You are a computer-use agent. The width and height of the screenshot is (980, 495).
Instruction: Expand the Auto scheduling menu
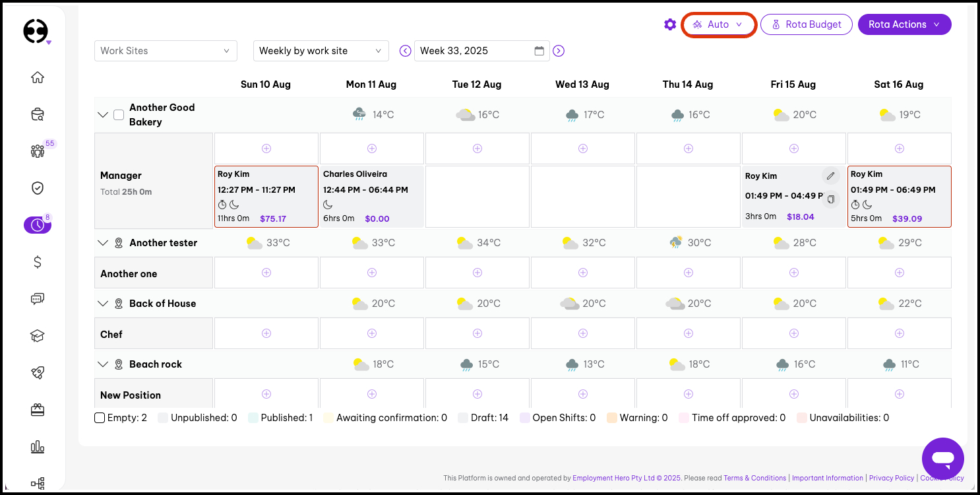[718, 24]
